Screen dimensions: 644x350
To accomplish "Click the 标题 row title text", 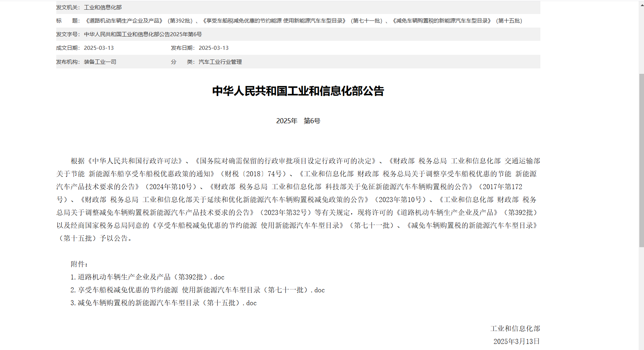I will [303, 21].
